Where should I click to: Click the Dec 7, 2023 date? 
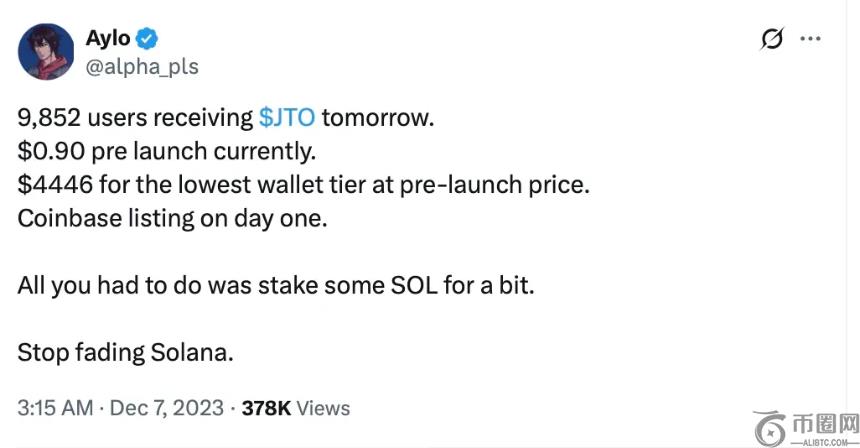(x=165, y=408)
